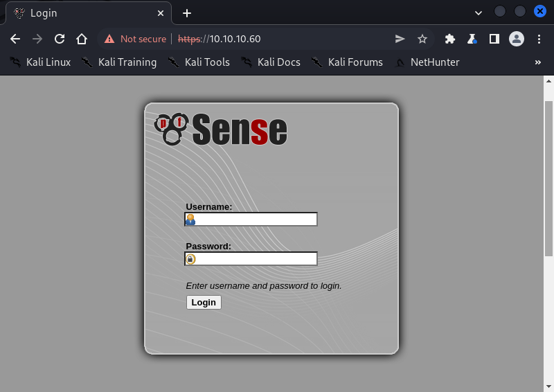Click the browser back arrow button

pos(15,39)
